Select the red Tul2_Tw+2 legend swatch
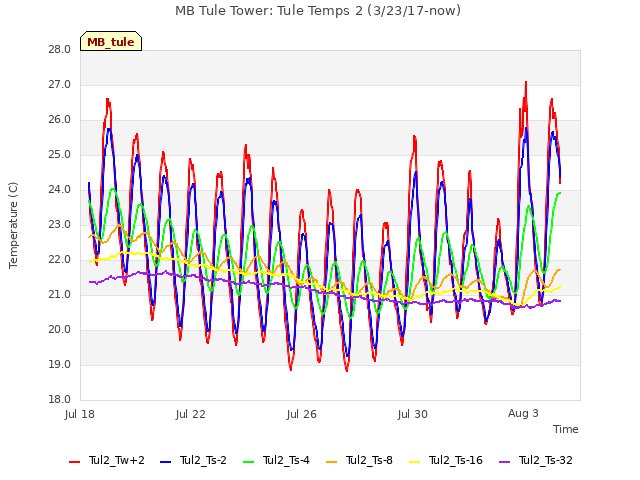 (74, 462)
